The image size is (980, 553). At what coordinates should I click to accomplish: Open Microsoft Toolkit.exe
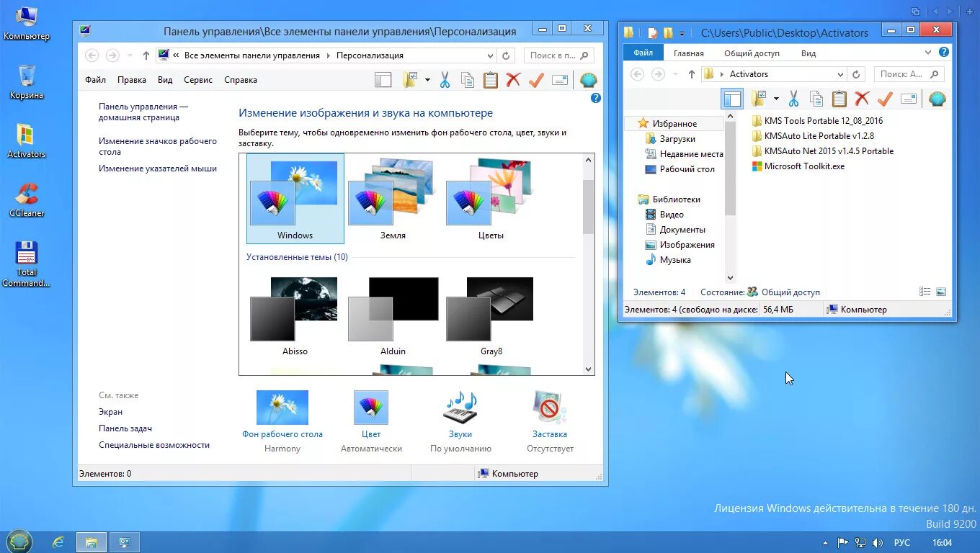[x=804, y=166]
